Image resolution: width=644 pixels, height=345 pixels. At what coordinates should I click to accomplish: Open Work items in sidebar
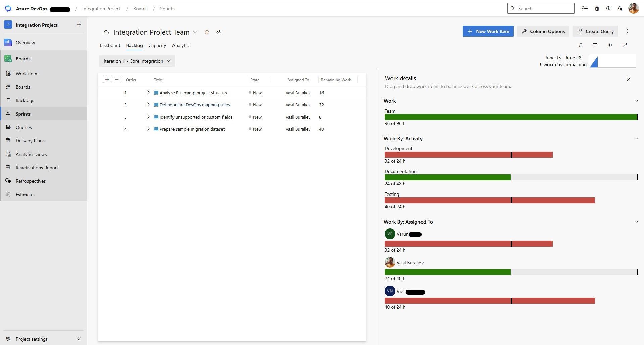[x=27, y=74]
